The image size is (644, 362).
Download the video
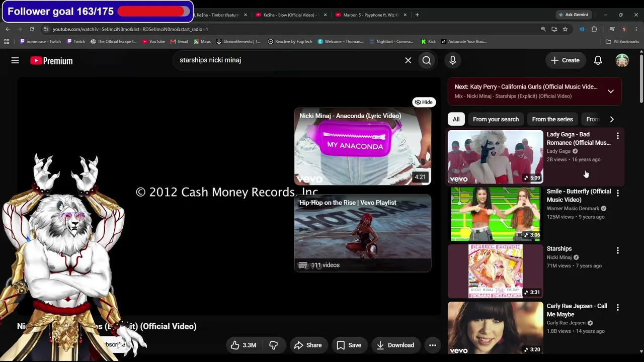395,345
